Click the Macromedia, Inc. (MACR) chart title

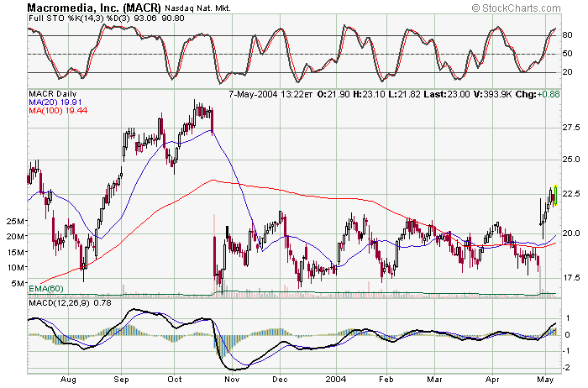94,8
